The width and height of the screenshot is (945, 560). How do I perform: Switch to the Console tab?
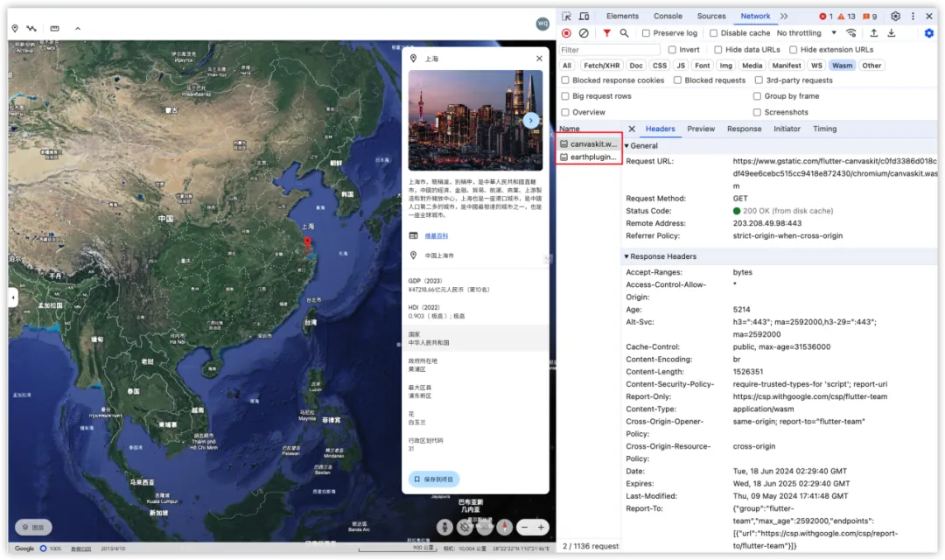[668, 16]
